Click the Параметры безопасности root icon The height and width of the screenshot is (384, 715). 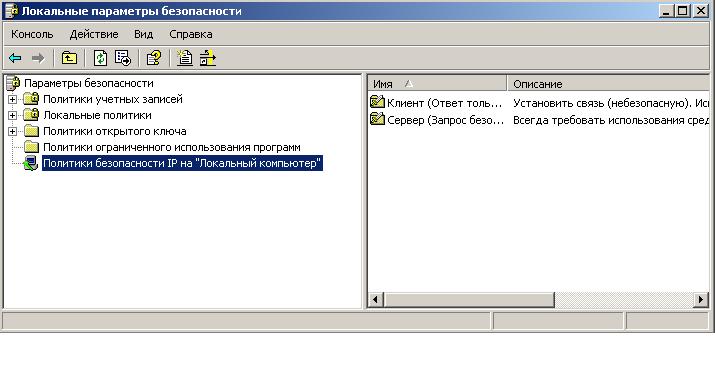coord(13,83)
